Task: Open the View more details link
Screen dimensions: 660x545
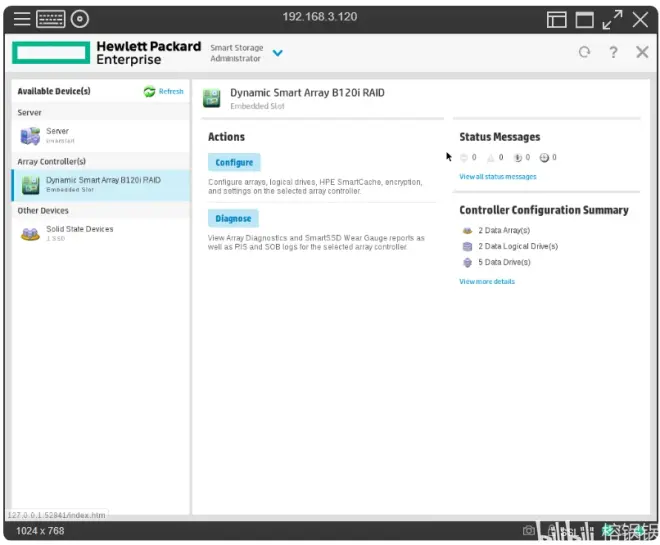Action: (487, 282)
